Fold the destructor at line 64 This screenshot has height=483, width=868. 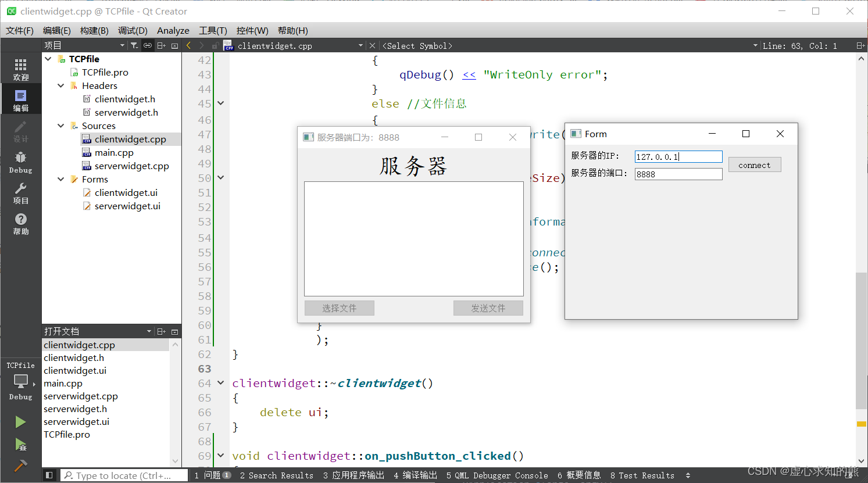(221, 383)
